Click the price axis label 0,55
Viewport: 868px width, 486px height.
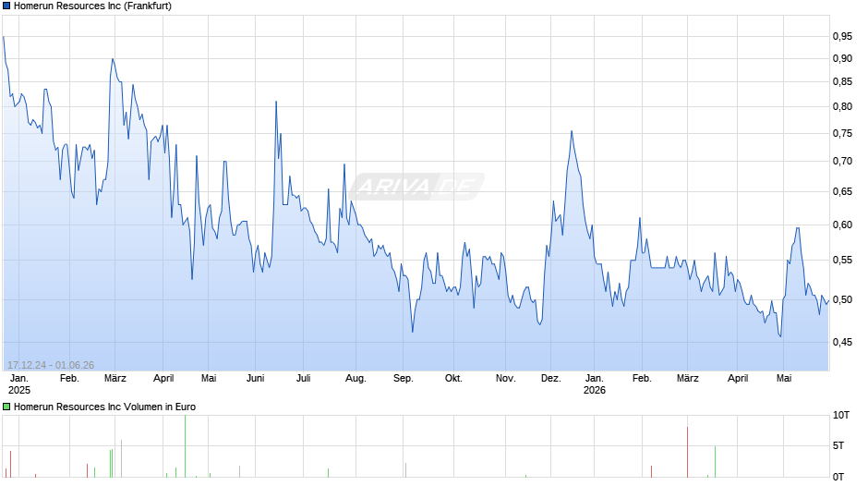(x=842, y=260)
